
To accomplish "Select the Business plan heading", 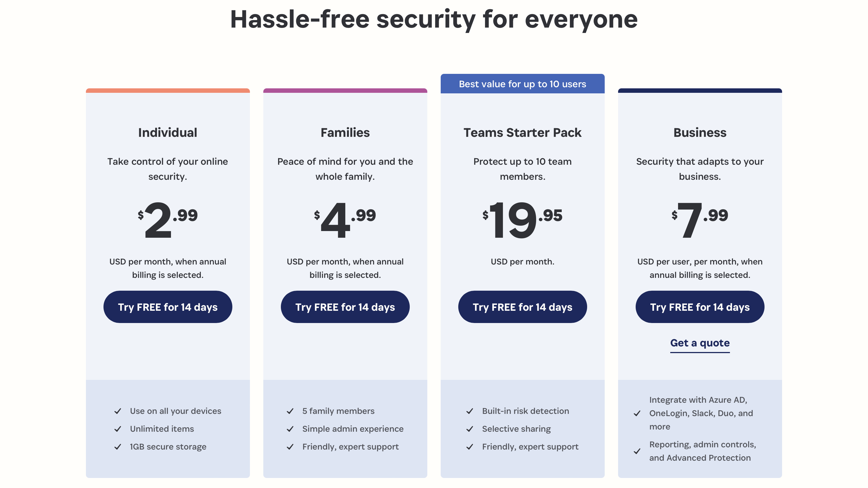I will click(700, 132).
